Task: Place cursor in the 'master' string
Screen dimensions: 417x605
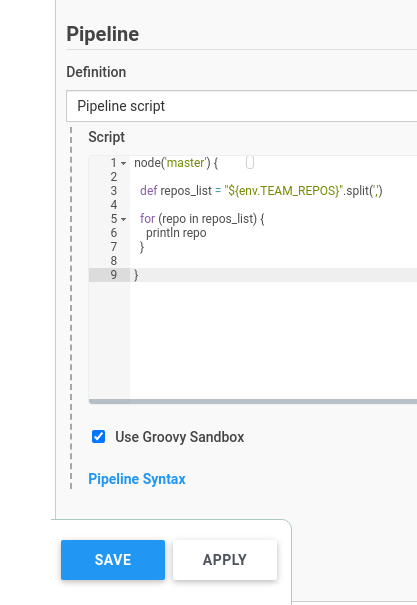Action: pyautogui.click(x=185, y=163)
